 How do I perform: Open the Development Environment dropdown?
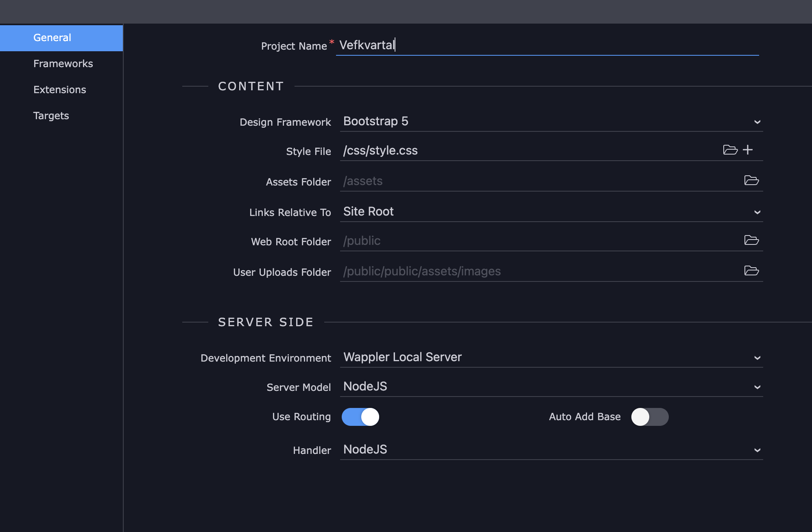coord(551,357)
